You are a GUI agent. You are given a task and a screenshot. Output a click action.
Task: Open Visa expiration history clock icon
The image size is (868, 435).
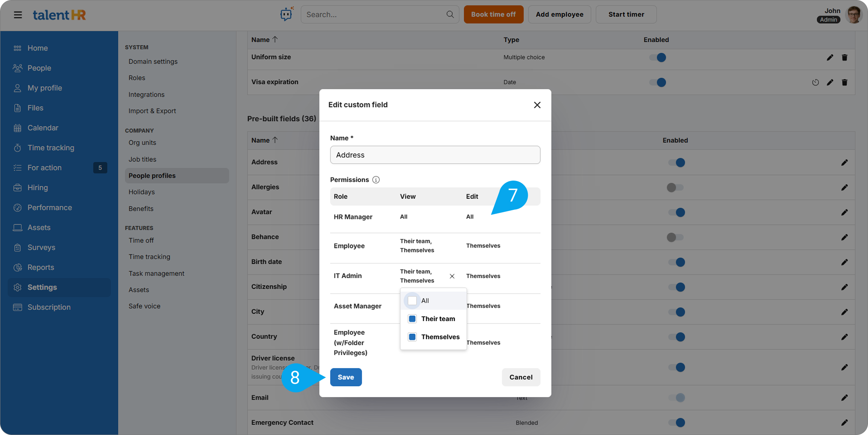815,82
